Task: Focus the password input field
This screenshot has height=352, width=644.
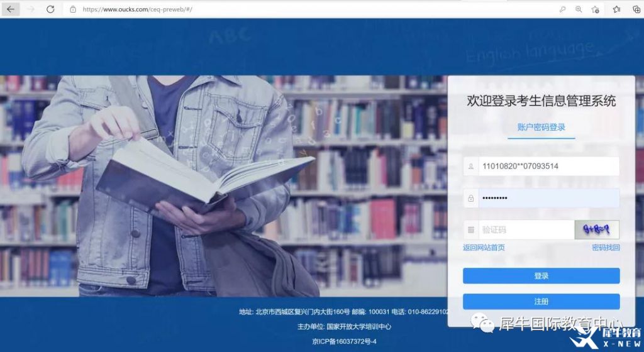Action: [548, 198]
